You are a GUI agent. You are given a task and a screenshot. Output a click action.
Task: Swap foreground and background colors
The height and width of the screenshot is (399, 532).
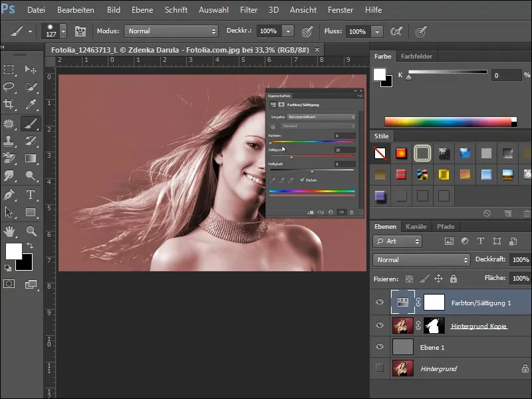(x=30, y=245)
